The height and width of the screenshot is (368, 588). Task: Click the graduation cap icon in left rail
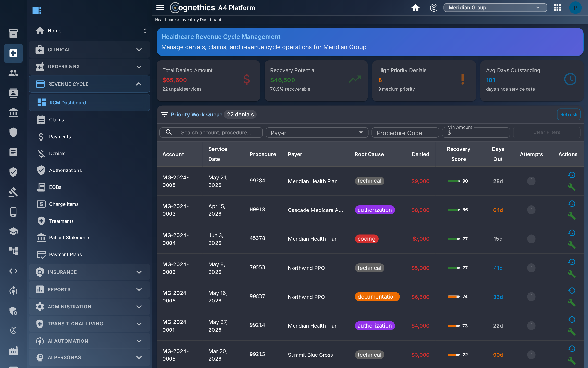13,231
